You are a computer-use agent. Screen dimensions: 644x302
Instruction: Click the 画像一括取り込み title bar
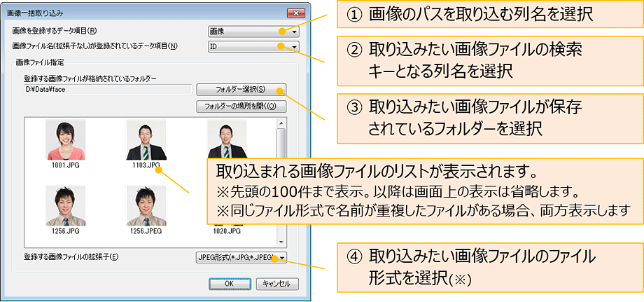(x=140, y=13)
